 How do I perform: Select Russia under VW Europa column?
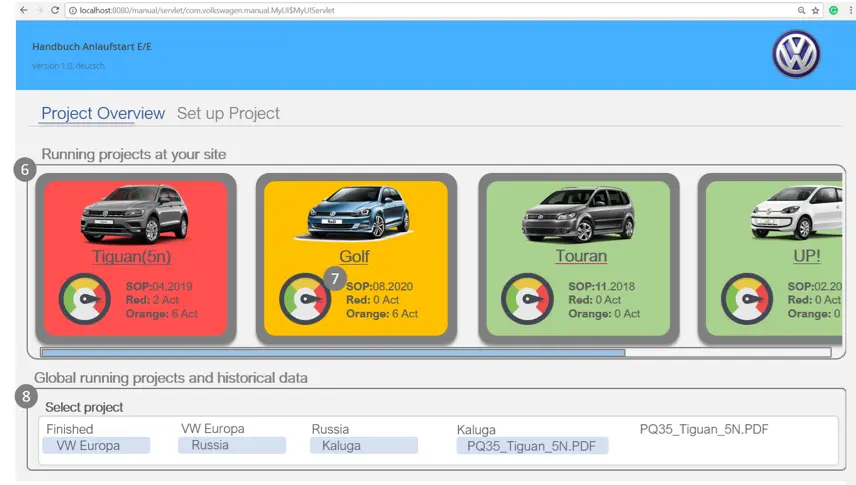231,445
